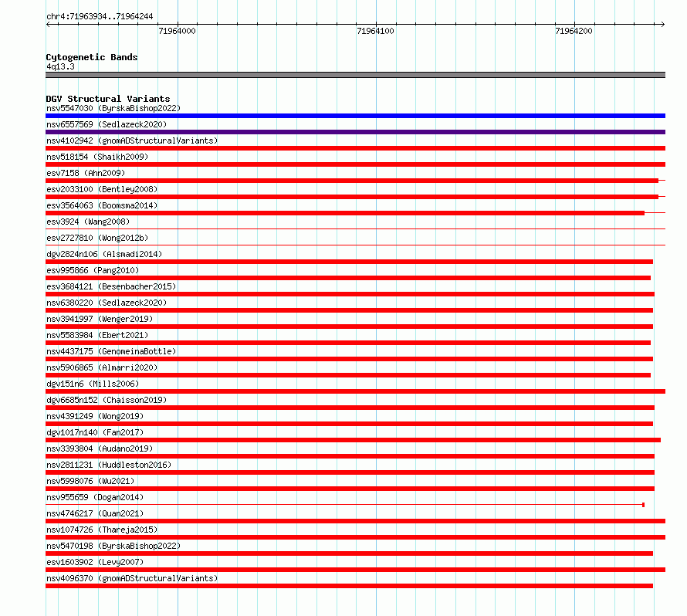Select the purple nsv6557569 variant bar
This screenshot has width=687, height=616.
pos(355,132)
